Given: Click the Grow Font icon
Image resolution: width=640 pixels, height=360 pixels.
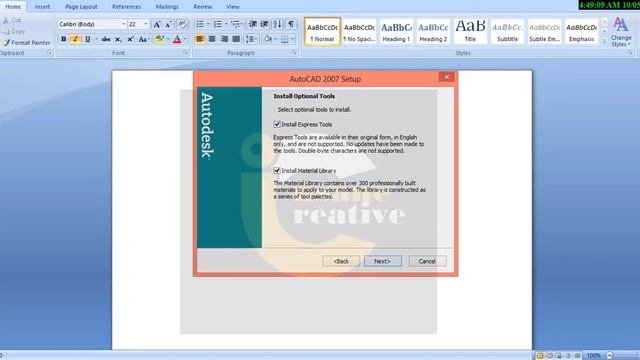Looking at the screenshot, I should pos(157,24).
